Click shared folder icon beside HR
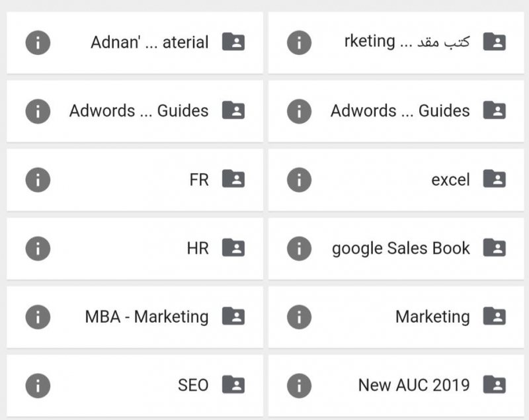 point(233,247)
